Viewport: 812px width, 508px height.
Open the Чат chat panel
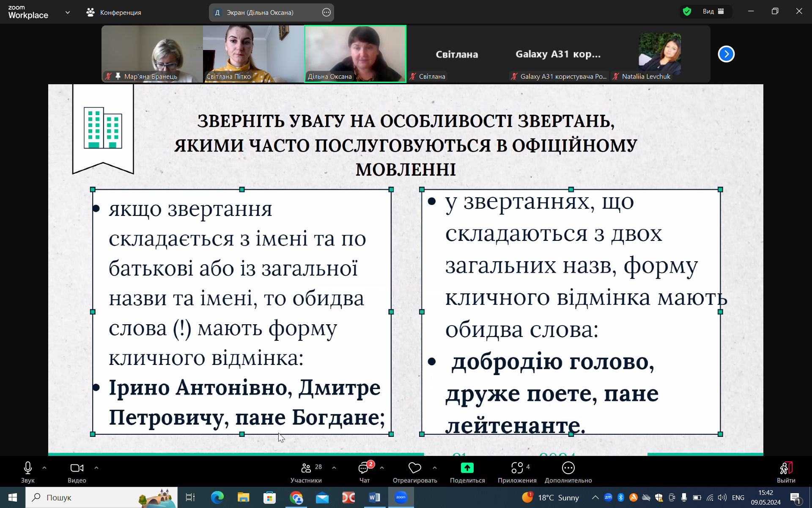coord(364,468)
